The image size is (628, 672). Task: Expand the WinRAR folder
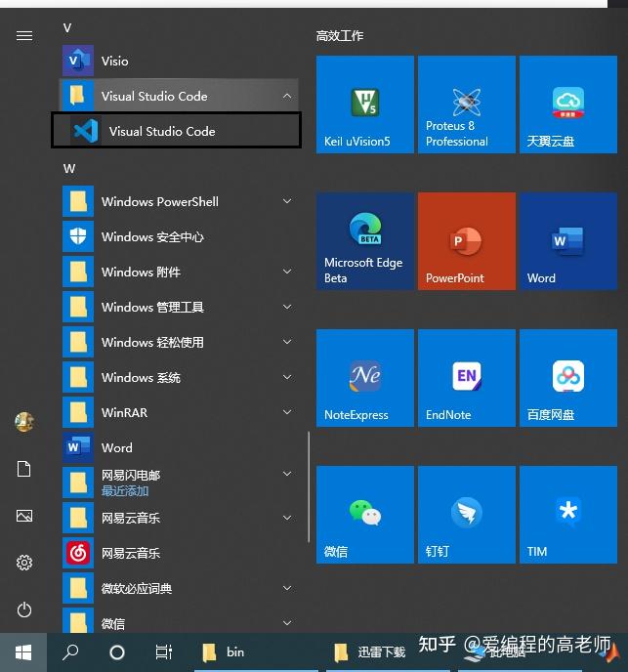click(x=287, y=412)
